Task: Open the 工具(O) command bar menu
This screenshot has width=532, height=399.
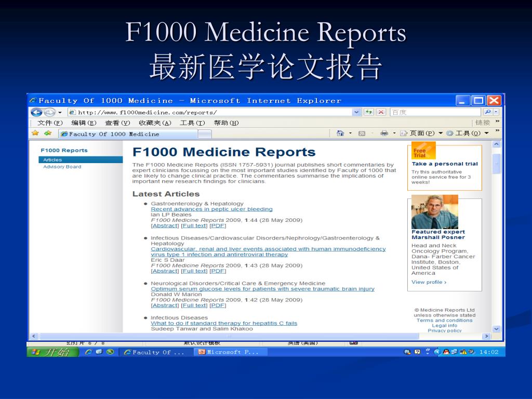Action: click(x=468, y=133)
